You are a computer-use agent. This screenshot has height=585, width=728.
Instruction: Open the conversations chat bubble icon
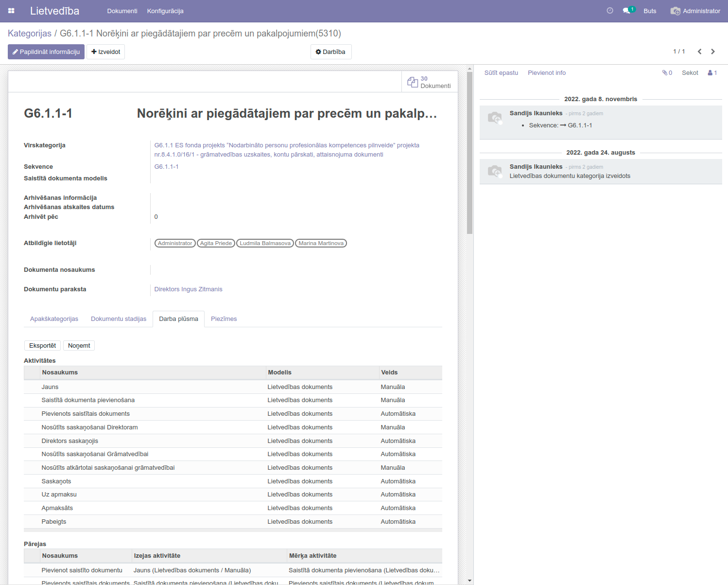626,11
